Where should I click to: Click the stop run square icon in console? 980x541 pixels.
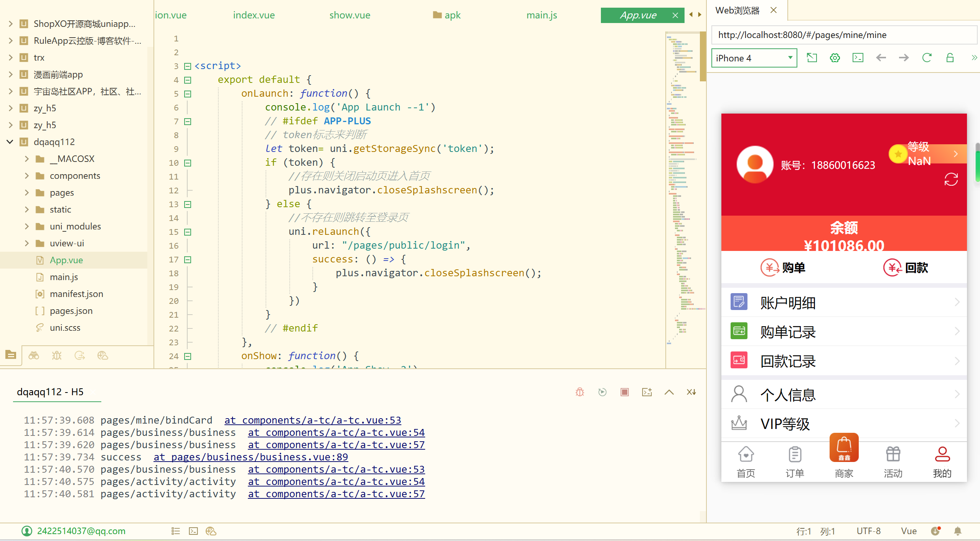(x=625, y=392)
